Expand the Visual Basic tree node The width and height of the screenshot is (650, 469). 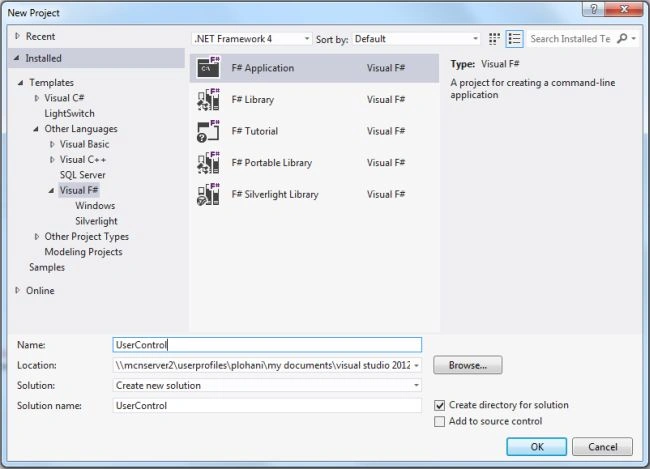tap(52, 144)
